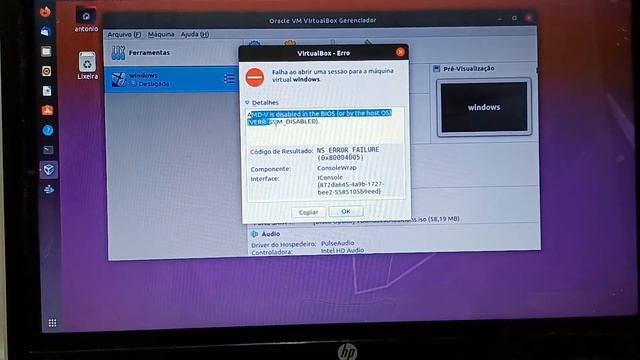The width and height of the screenshot is (640, 360).
Task: Click the Pré-Visualização heading
Action: coord(469,69)
